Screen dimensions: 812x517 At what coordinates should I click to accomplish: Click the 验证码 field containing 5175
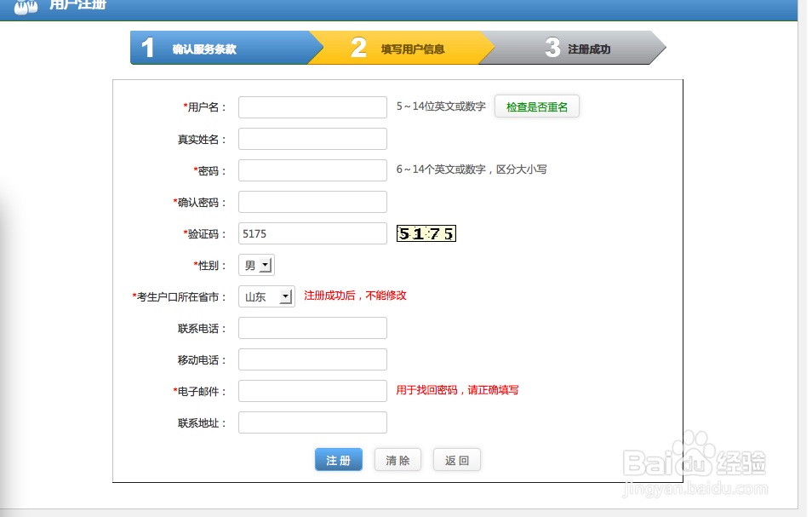click(x=312, y=233)
